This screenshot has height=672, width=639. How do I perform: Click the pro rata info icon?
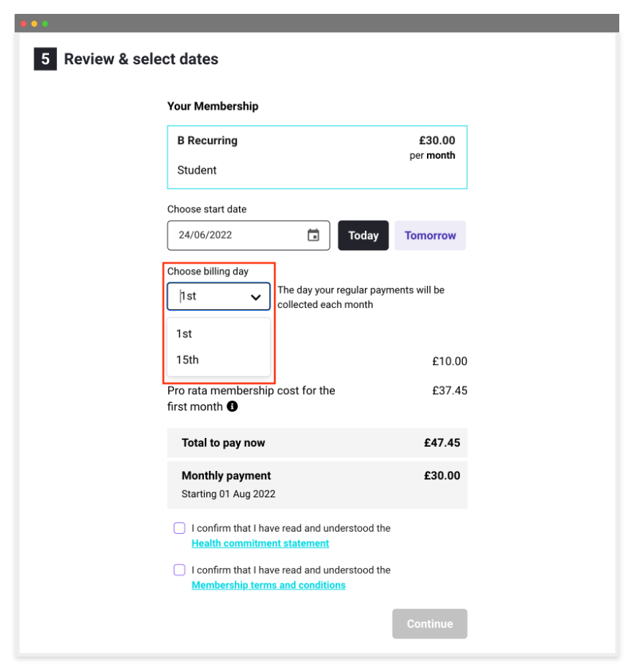click(232, 407)
